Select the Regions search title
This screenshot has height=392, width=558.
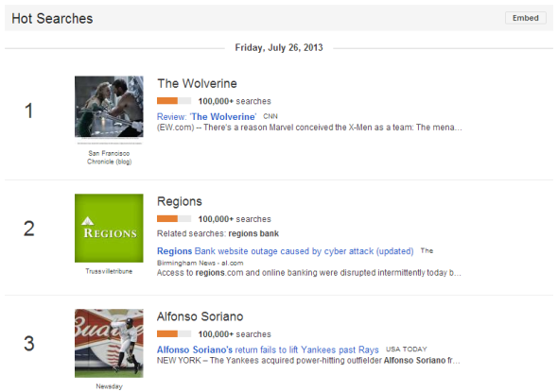pyautogui.click(x=180, y=201)
